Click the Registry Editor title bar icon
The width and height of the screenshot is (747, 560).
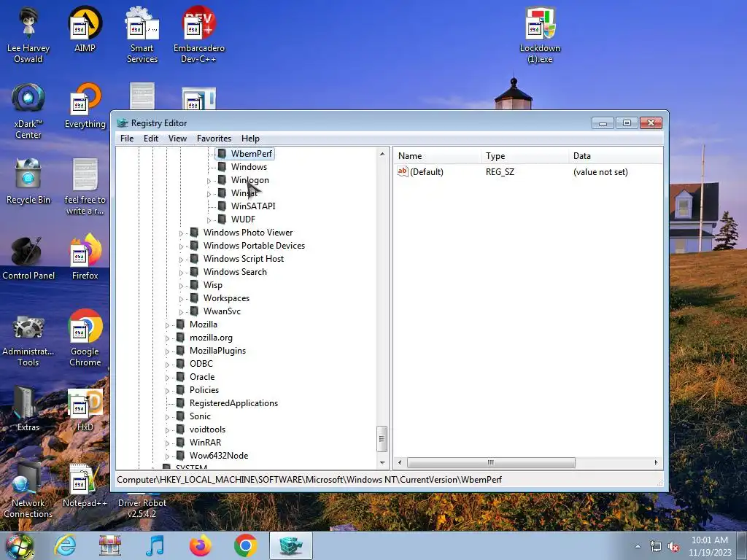123,122
